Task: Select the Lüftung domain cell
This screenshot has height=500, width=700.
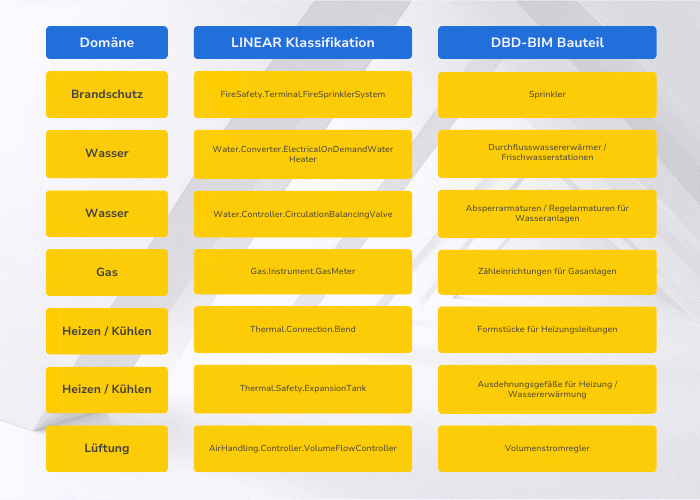Action: 107,448
